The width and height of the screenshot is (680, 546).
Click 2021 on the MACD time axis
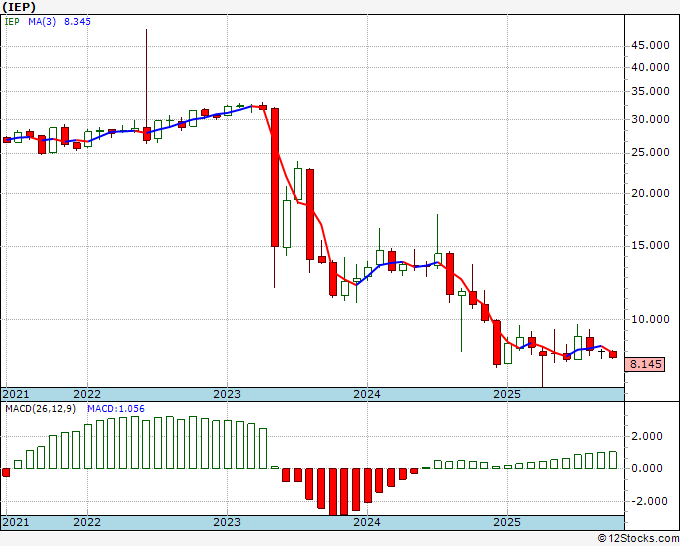point(16,522)
